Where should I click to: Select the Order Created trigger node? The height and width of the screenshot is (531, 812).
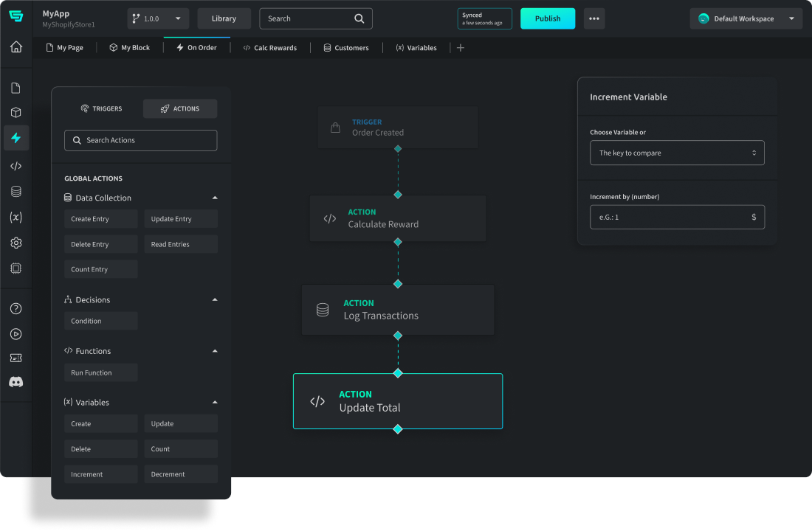[398, 128]
